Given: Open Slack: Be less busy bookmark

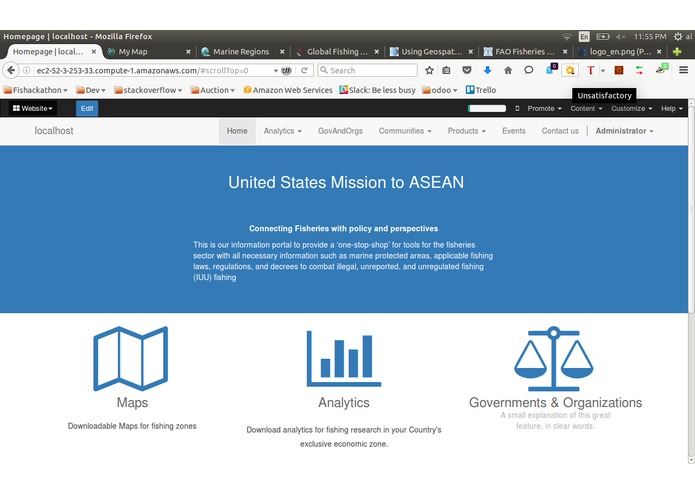Looking at the screenshot, I should click(377, 90).
